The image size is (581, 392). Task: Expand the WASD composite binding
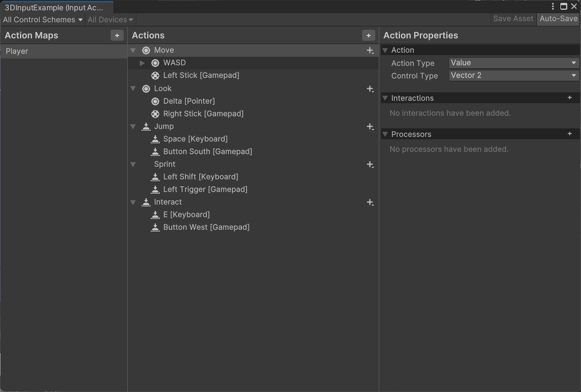tap(143, 63)
